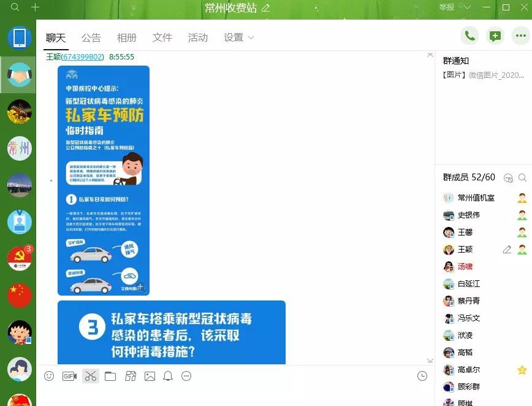Click sender QQ number 674399802 link

(83, 57)
